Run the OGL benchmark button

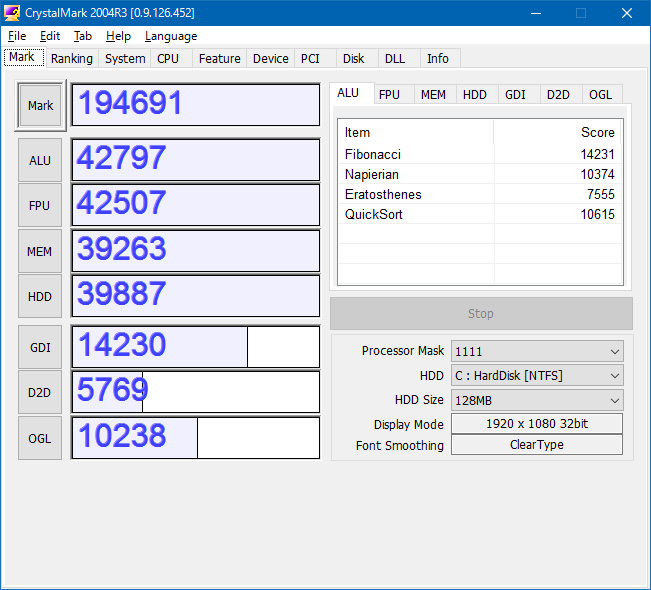pos(40,438)
